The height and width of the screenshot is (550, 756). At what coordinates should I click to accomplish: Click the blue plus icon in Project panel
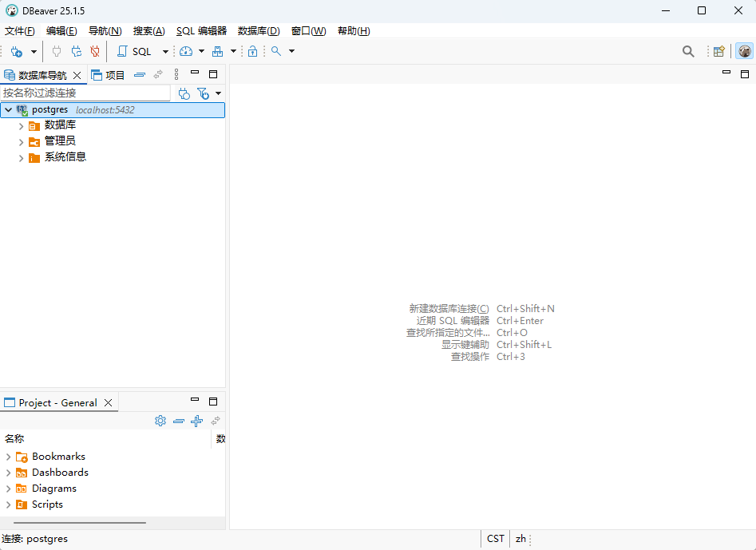coord(196,421)
